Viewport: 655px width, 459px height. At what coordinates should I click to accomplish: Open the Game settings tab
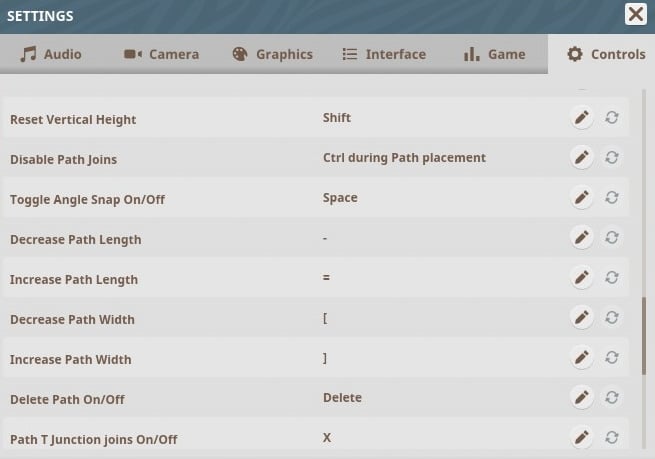coord(495,54)
